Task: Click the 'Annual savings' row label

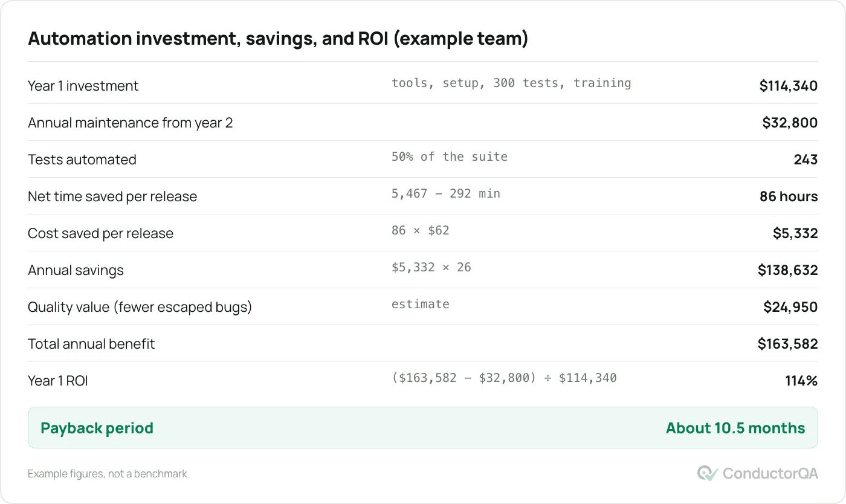Action: pyautogui.click(x=76, y=270)
